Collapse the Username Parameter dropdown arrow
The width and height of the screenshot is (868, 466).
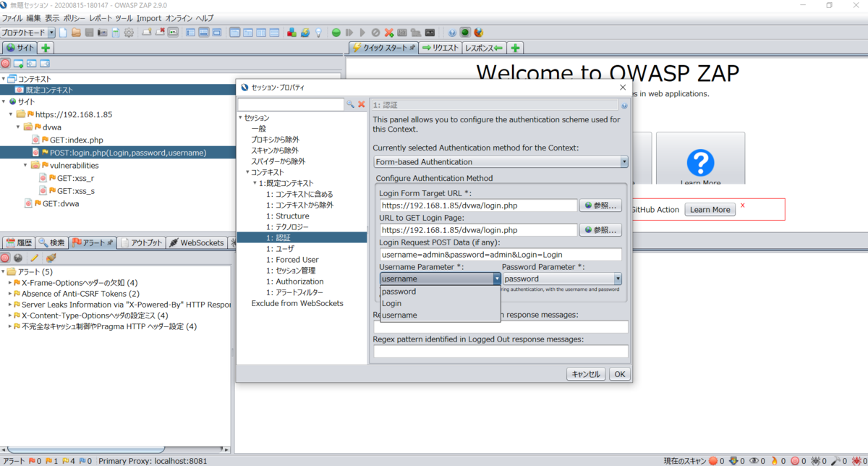tap(496, 279)
